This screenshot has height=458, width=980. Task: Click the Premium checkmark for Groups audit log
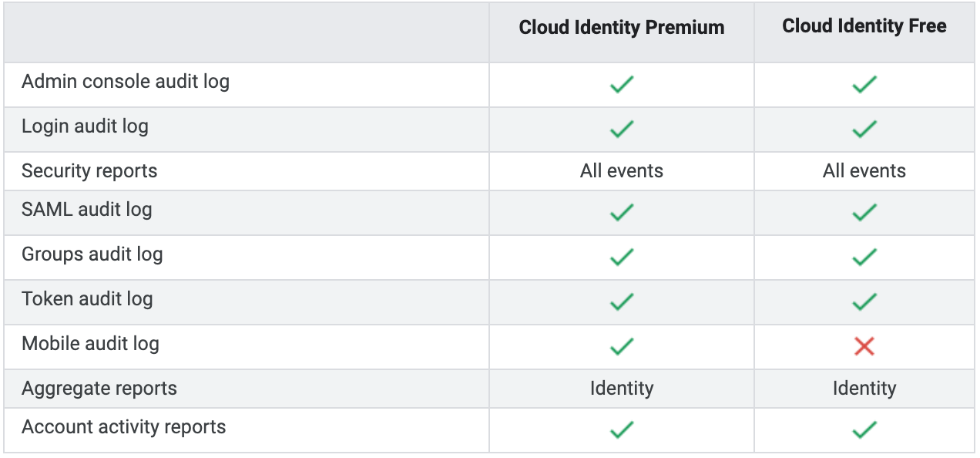click(622, 258)
